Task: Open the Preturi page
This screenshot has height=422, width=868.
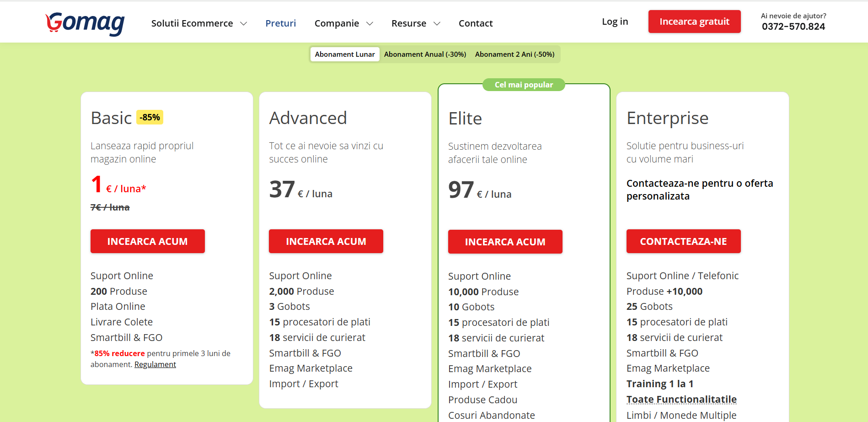Action: coord(280,23)
